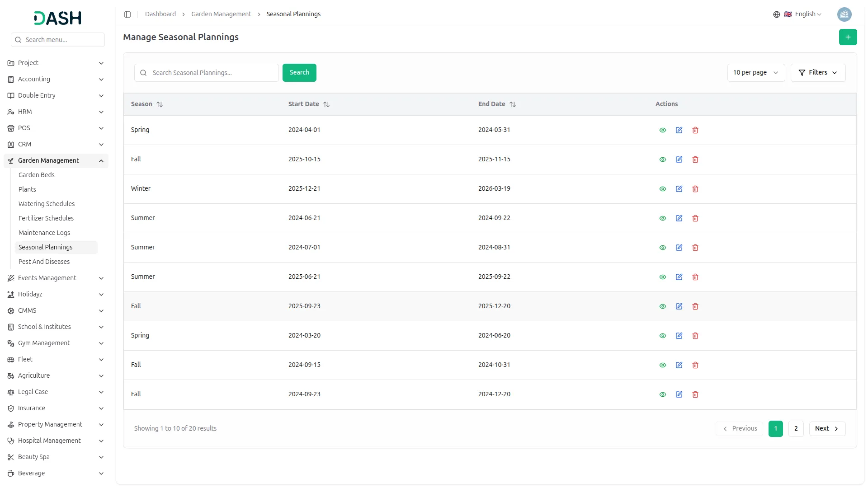
Task: Toggle the sidebar collapse icon
Action: 127,14
